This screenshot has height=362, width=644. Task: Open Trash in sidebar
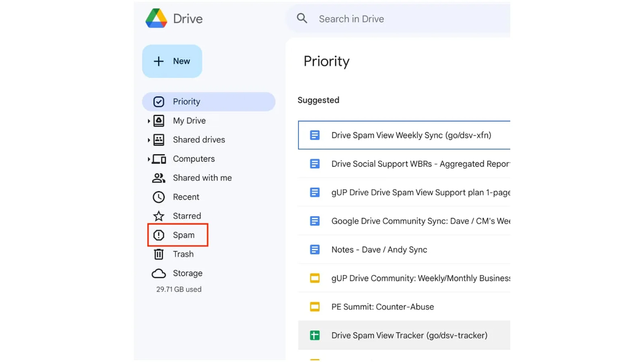pos(183,254)
